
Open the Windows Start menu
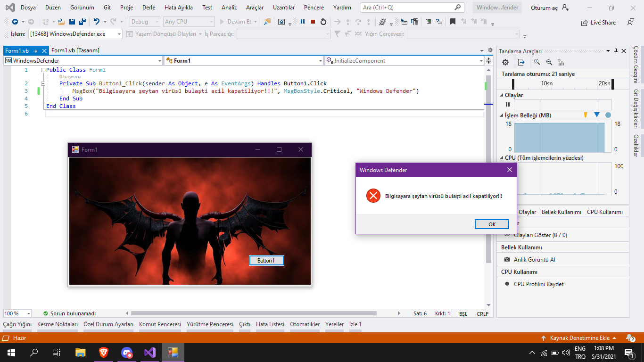[11, 352]
